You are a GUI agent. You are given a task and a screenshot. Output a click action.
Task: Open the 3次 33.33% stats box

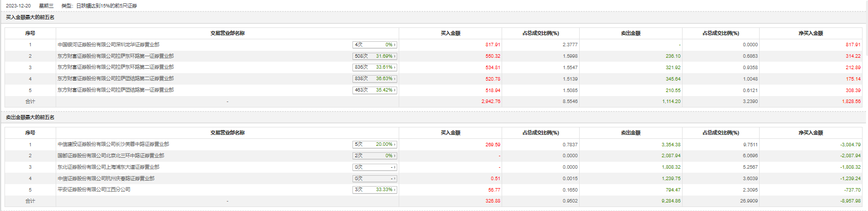375,190
